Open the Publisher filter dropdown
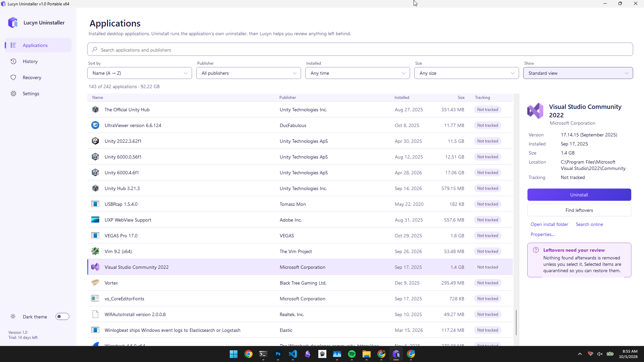This screenshot has height=362, width=644. 249,73
